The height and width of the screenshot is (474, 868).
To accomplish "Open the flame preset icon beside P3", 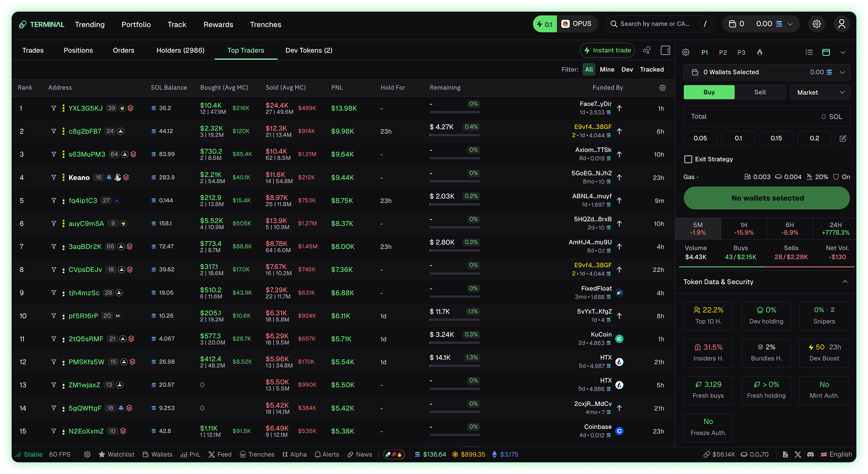I will pos(759,52).
